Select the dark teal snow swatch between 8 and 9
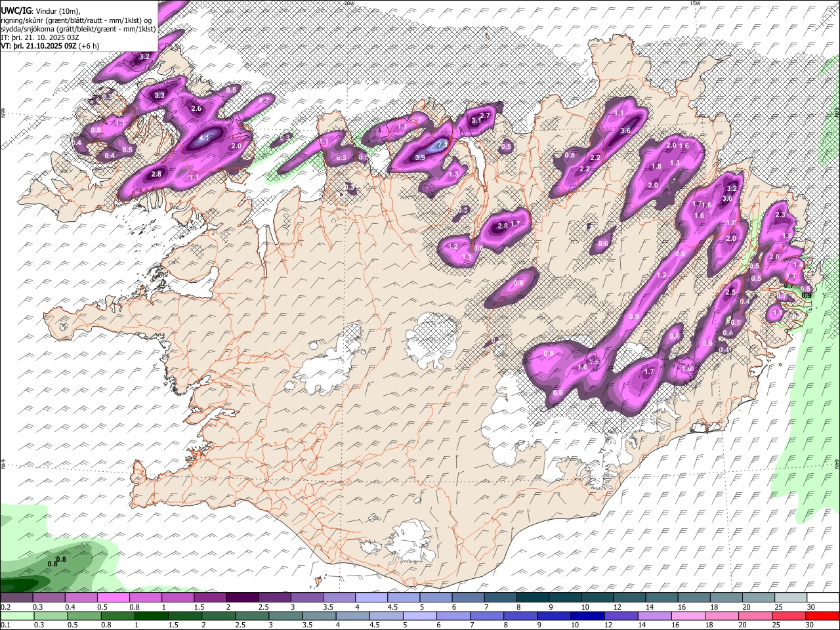 (x=532, y=597)
